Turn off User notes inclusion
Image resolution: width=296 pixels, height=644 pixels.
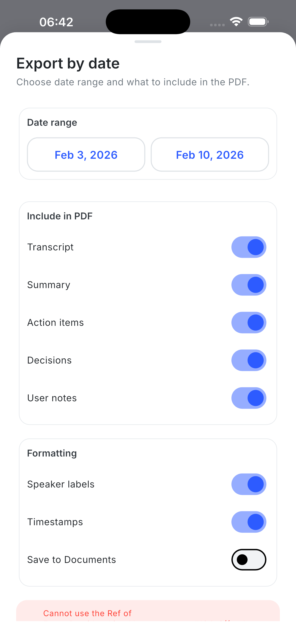pos(249,398)
